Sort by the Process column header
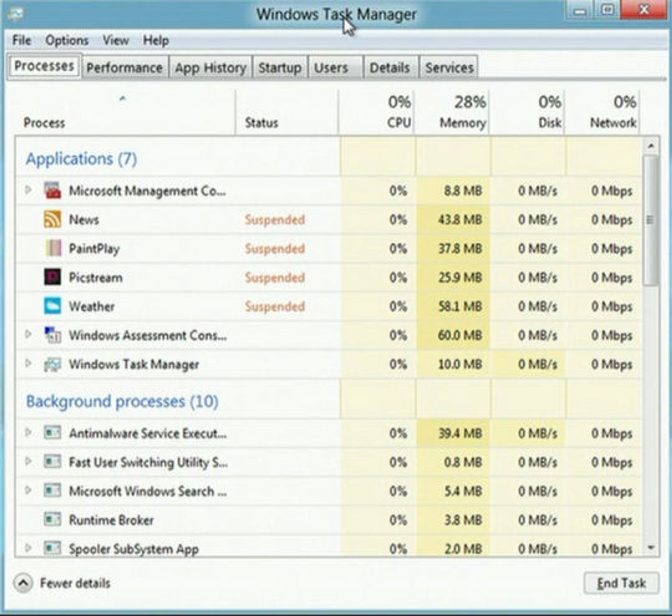This screenshot has height=616, width=672. click(x=125, y=113)
